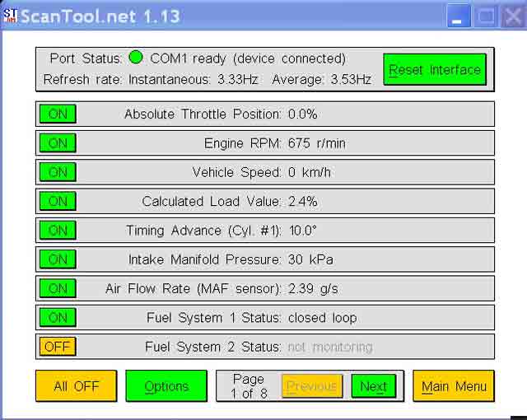Click the Page 1 of 8 indicator
The height and width of the screenshot is (420, 527).
248,386
